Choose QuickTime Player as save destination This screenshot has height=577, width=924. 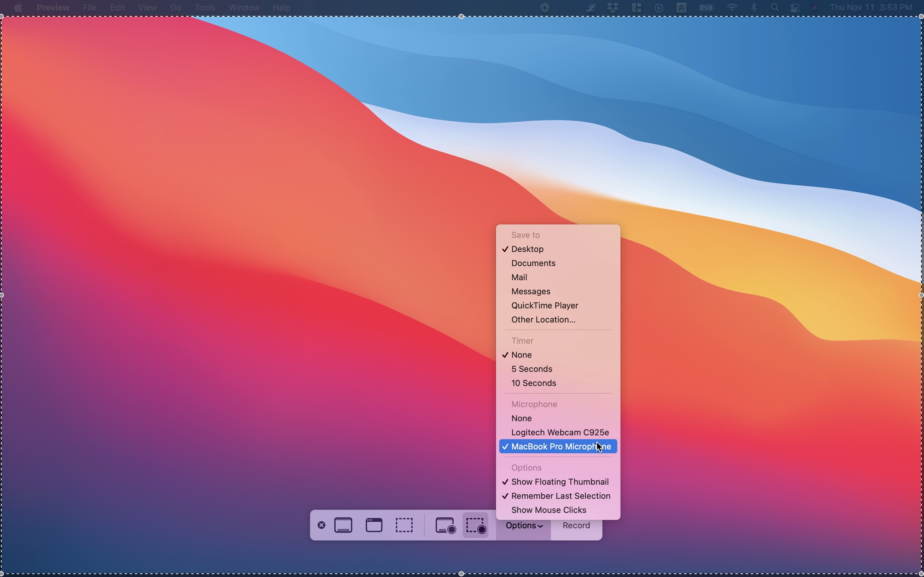(x=545, y=305)
